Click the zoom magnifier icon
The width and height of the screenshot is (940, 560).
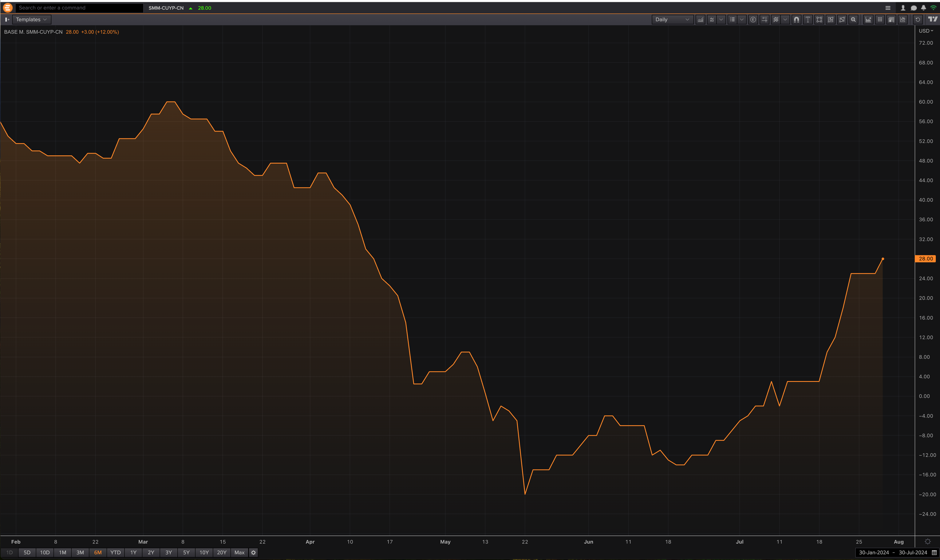pos(853,20)
